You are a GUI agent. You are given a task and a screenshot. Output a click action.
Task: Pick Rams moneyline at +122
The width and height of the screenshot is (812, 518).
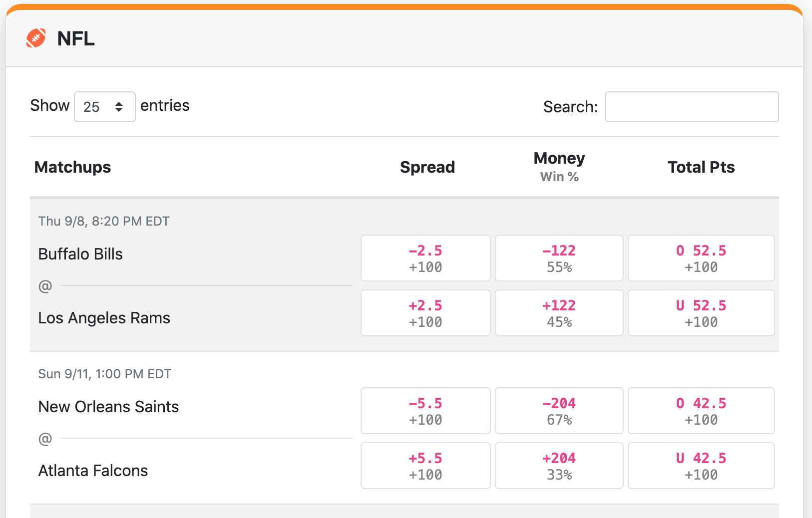click(559, 313)
